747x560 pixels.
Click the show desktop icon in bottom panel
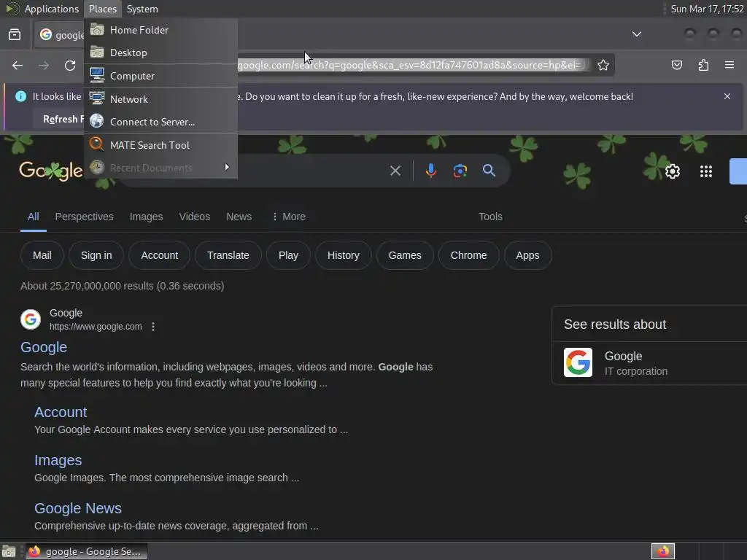pyautogui.click(x=9, y=551)
